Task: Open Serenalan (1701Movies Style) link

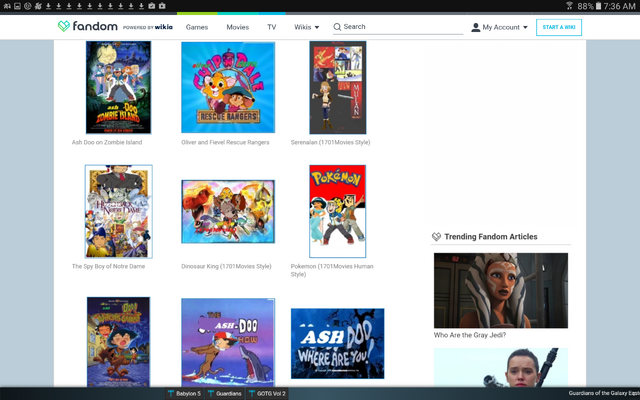Action: [331, 142]
